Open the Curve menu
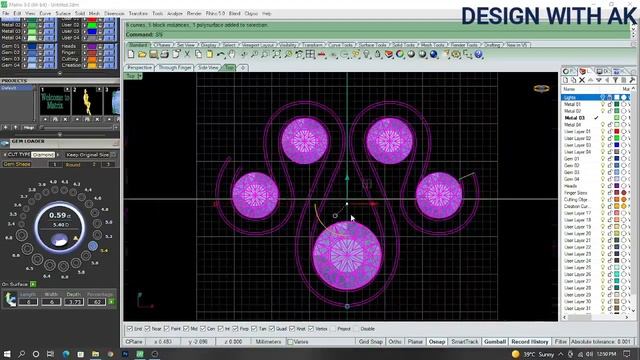The height and width of the screenshot is (360, 640). (45, 13)
